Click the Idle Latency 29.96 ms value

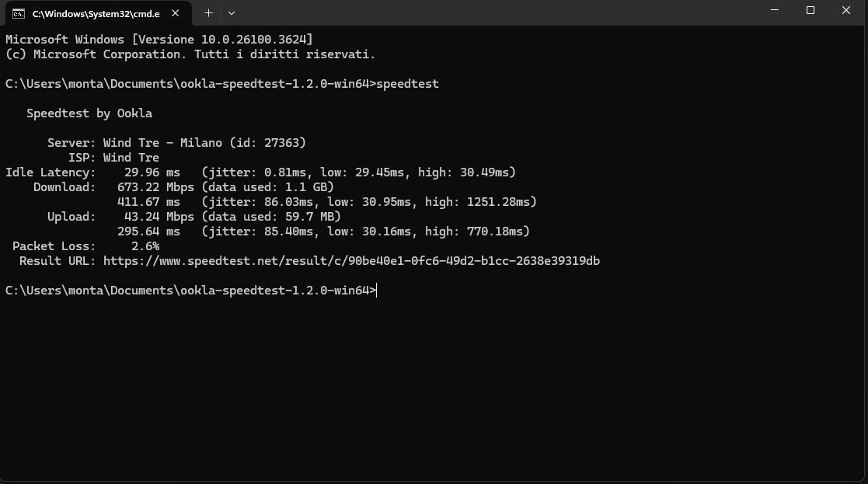coord(152,172)
